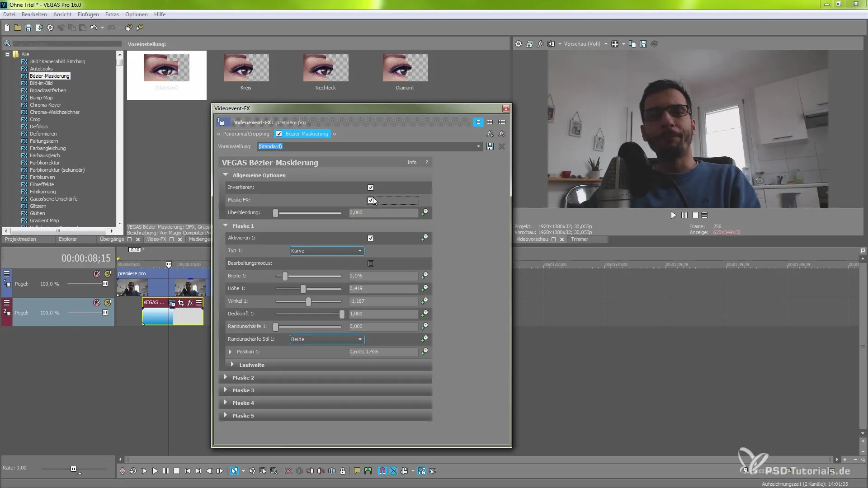
Task: Select the Chroma-Keyer effect in FX list
Action: pos(45,105)
